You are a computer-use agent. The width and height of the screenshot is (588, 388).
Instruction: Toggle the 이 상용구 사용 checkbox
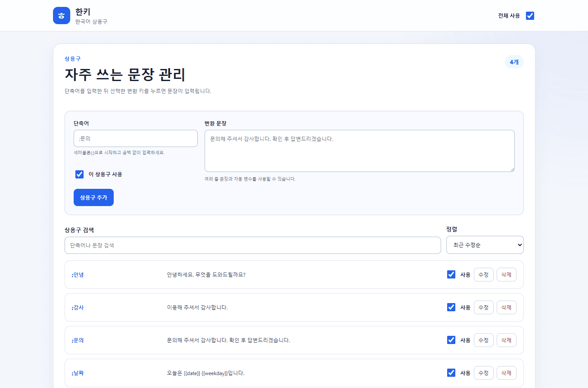click(x=79, y=174)
